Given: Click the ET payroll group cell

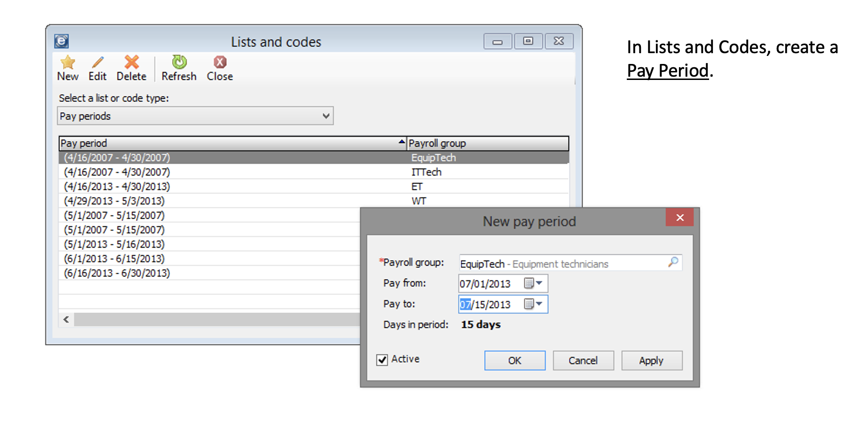Looking at the screenshot, I should tap(417, 187).
